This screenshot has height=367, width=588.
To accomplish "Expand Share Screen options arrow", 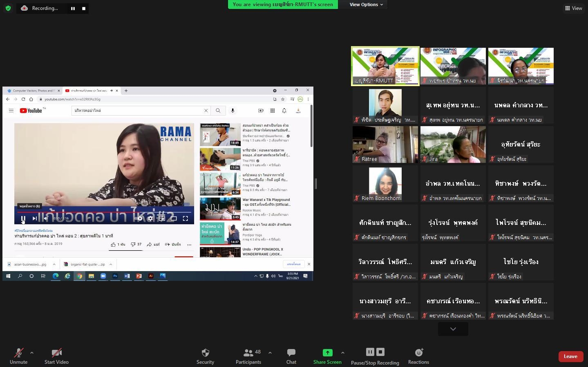I will coord(342,353).
